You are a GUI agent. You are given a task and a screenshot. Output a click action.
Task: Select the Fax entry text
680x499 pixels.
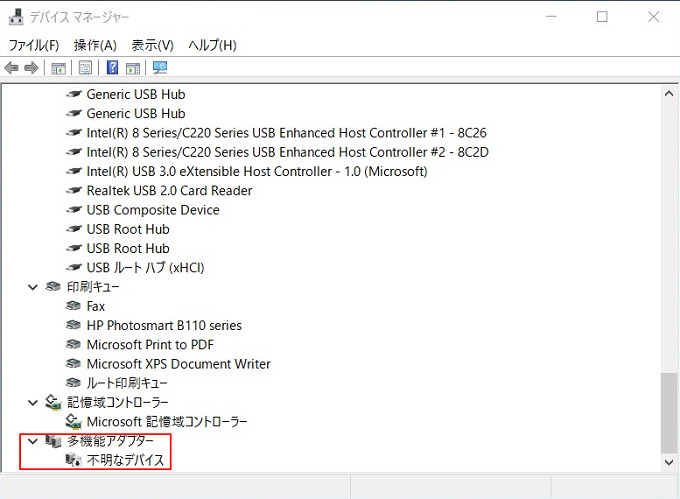(x=96, y=306)
